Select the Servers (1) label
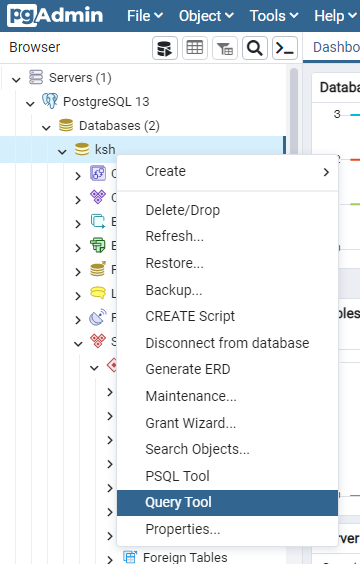 pos(80,77)
